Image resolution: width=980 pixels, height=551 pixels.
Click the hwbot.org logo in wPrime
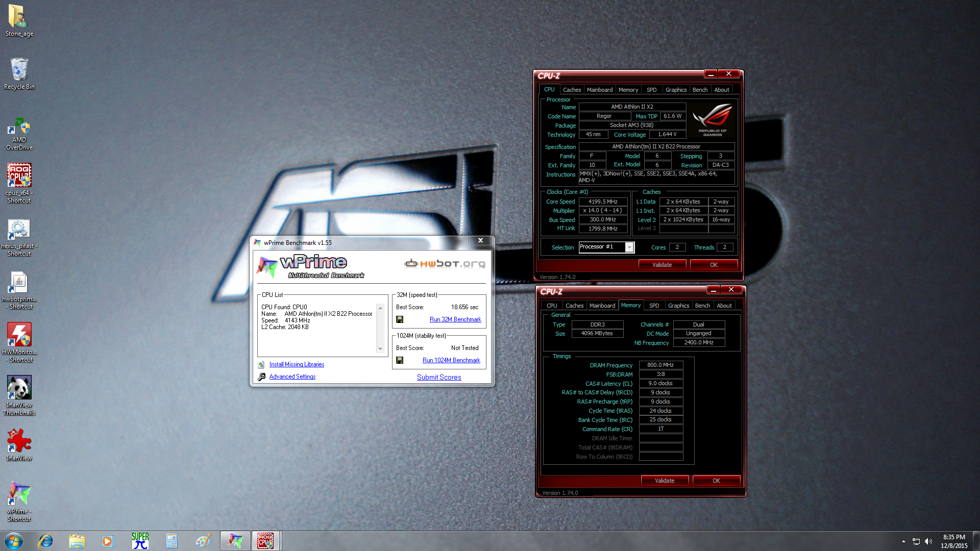pyautogui.click(x=445, y=264)
